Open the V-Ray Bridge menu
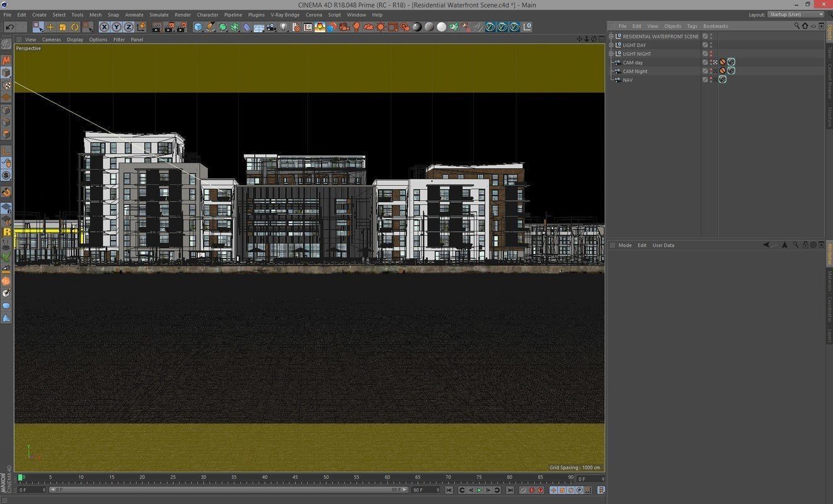 tap(285, 14)
